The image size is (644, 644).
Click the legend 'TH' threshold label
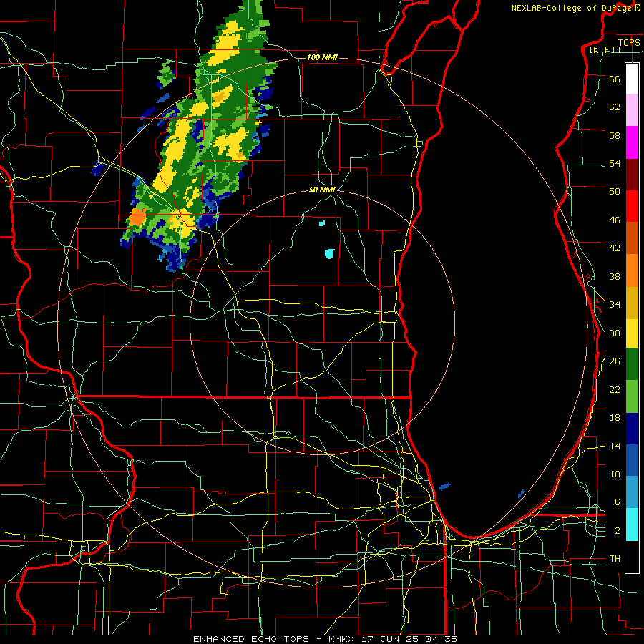(x=615, y=559)
